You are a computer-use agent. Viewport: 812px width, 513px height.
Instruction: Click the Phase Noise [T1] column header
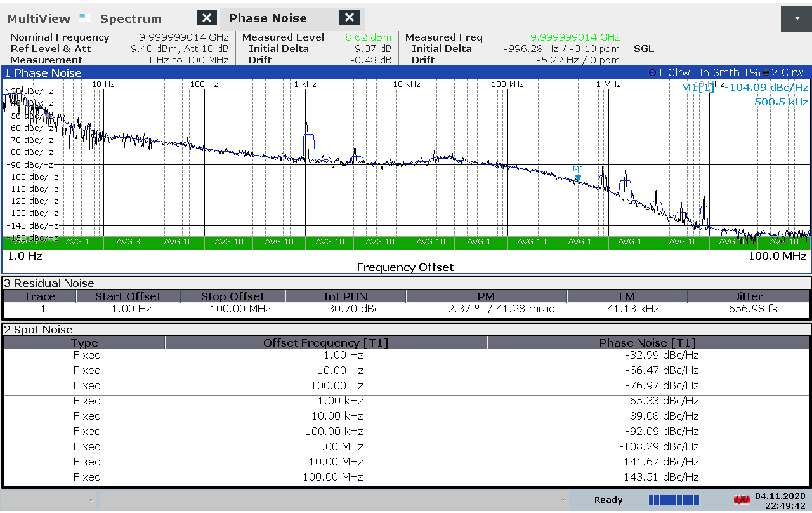point(648,343)
